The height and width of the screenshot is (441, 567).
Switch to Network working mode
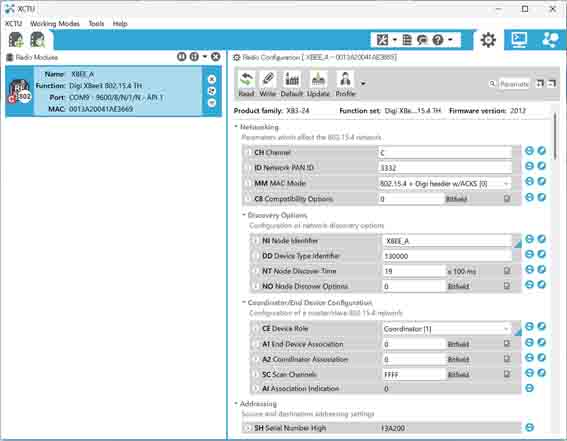[551, 40]
